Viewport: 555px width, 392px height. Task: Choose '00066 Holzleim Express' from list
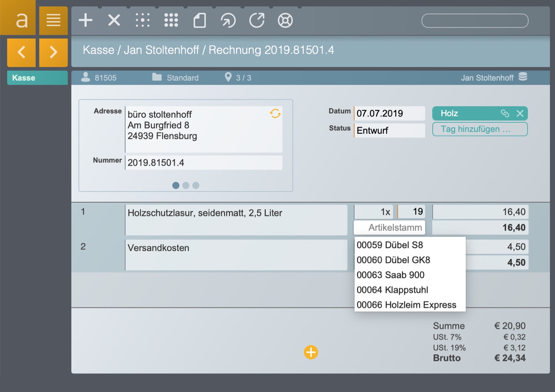click(x=410, y=305)
